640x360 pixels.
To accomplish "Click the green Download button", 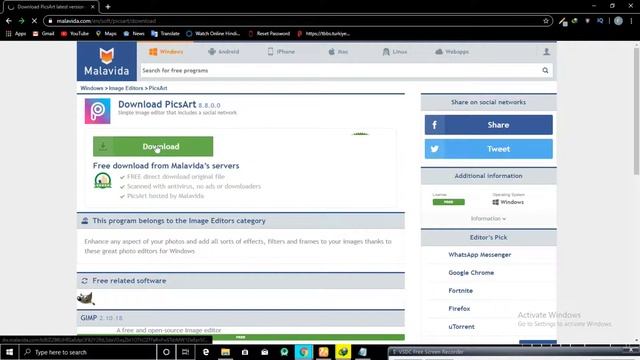I will (153, 147).
